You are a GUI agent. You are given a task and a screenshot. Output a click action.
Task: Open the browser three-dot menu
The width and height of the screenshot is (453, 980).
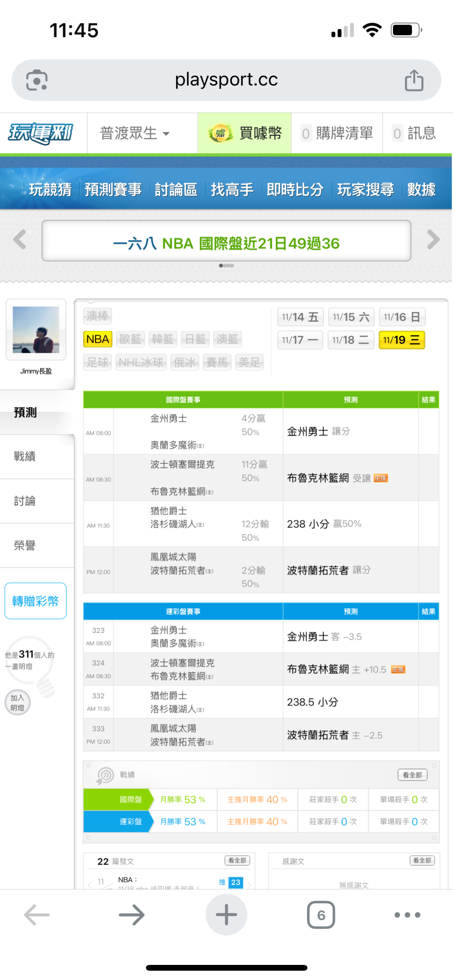[x=407, y=914]
